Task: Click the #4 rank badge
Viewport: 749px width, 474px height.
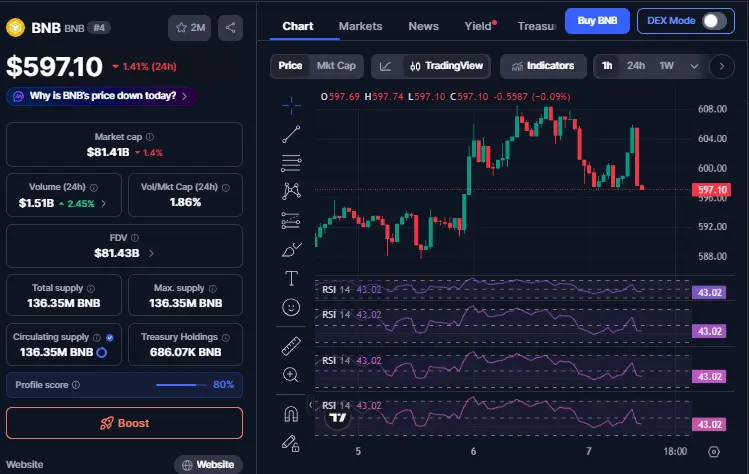Action: pyautogui.click(x=99, y=28)
